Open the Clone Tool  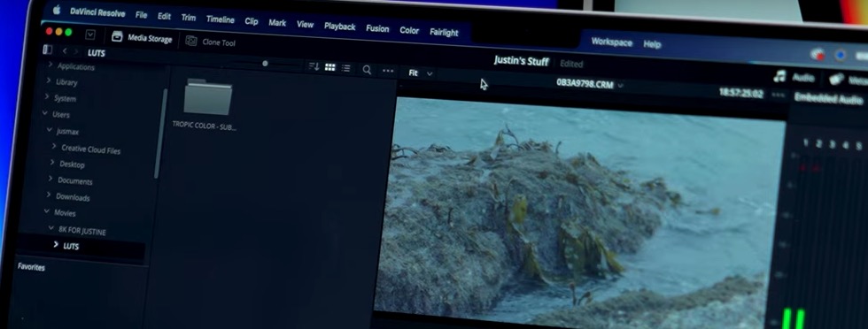pos(211,42)
